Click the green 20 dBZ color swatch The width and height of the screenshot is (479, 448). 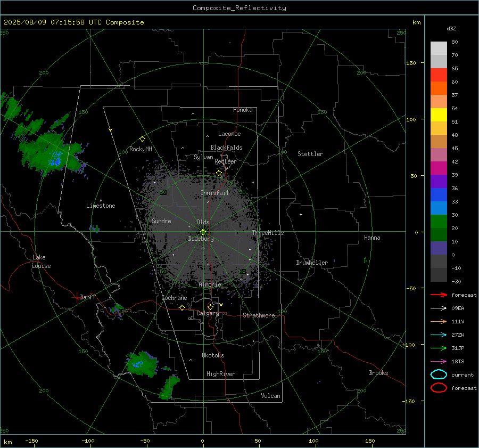(439, 221)
